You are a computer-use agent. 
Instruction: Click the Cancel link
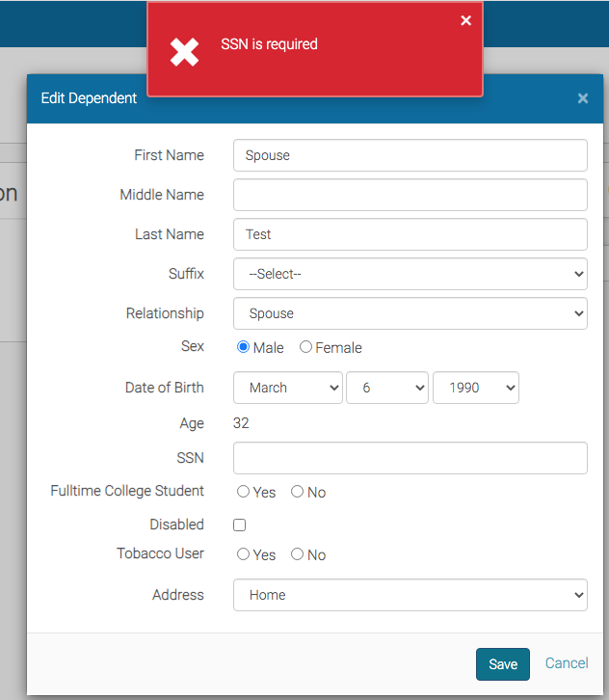(x=567, y=663)
